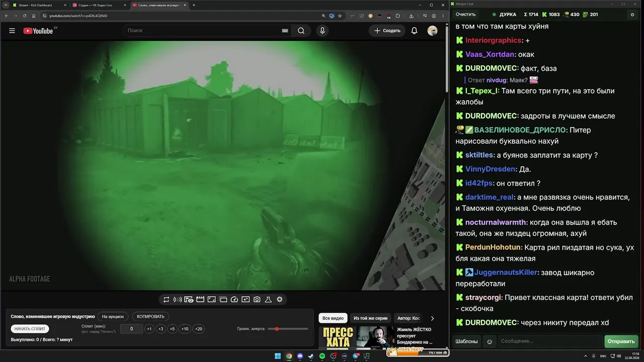Switch to Студия — VK Видео Live tab
Viewport: 644px width, 362px height.
(99, 5)
